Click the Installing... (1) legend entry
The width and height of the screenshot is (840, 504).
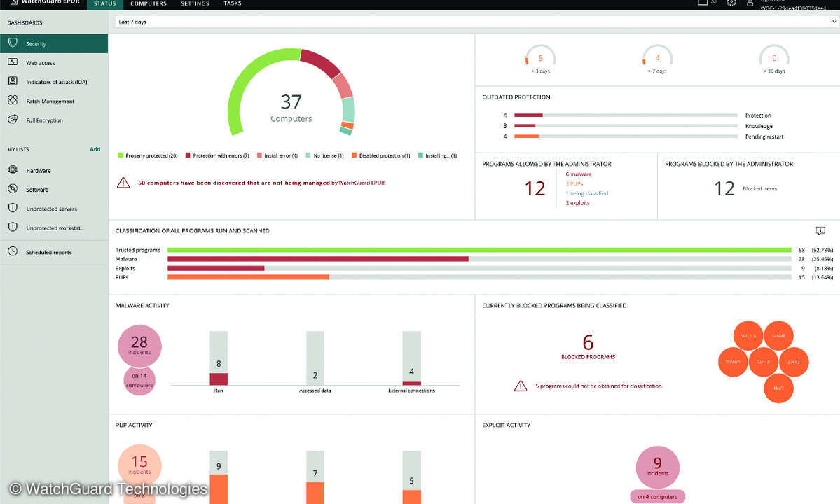click(x=438, y=155)
